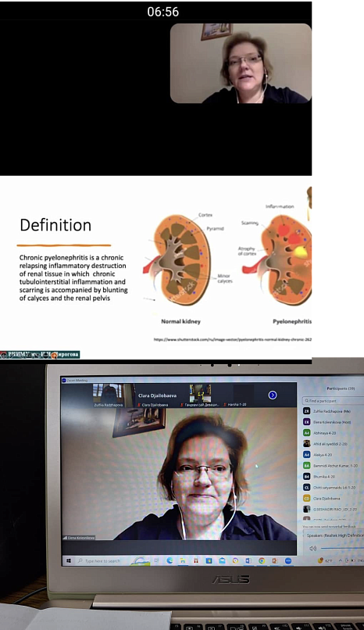Show next participants with the blue arrow
364x630 pixels.
[273, 395]
